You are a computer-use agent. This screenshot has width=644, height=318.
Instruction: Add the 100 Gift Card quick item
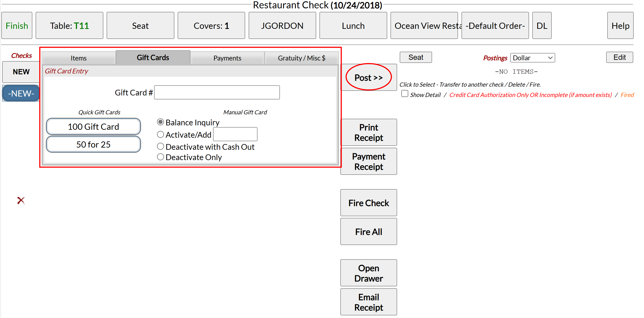pyautogui.click(x=93, y=127)
